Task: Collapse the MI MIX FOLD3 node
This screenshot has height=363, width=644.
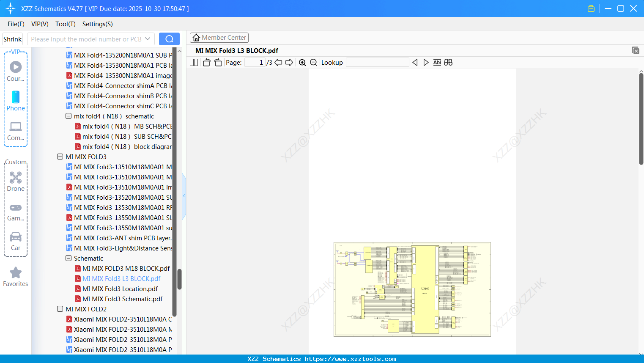Action: pyautogui.click(x=60, y=157)
